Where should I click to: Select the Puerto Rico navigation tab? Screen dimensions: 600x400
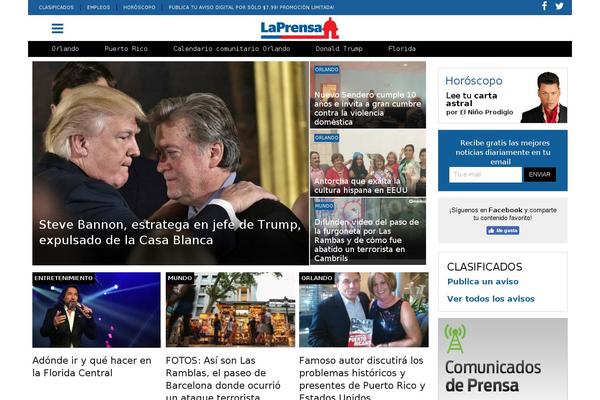coord(126,49)
